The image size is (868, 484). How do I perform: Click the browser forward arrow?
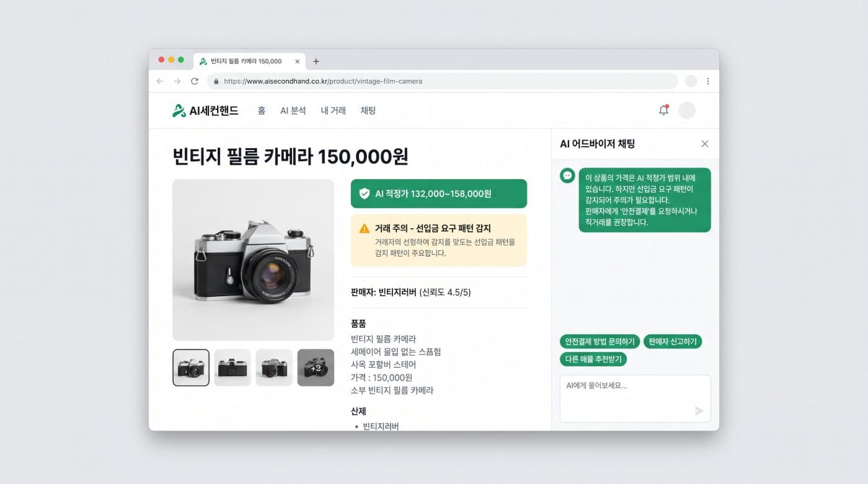pyautogui.click(x=177, y=81)
